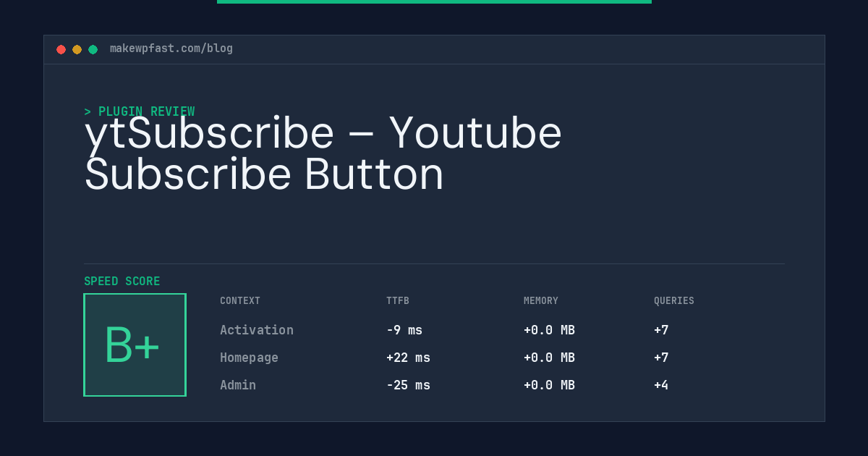Click the Admin TTFB value -25 ms

tap(408, 385)
